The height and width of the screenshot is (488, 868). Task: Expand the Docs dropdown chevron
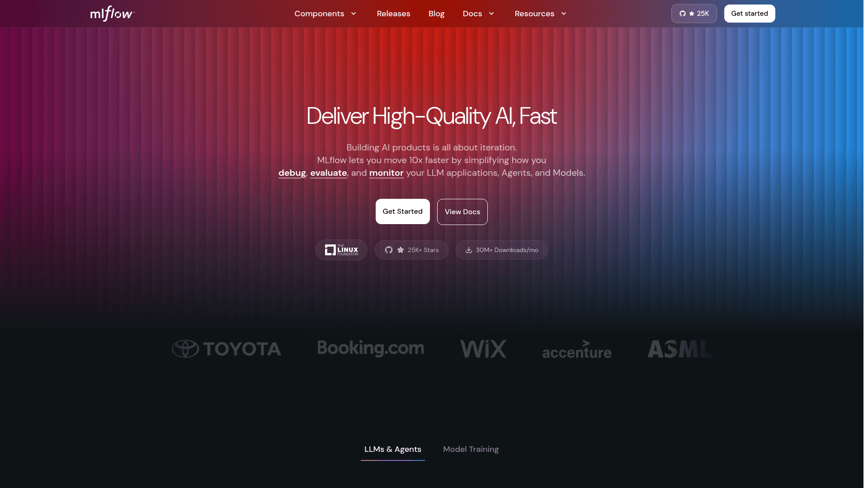tap(491, 14)
